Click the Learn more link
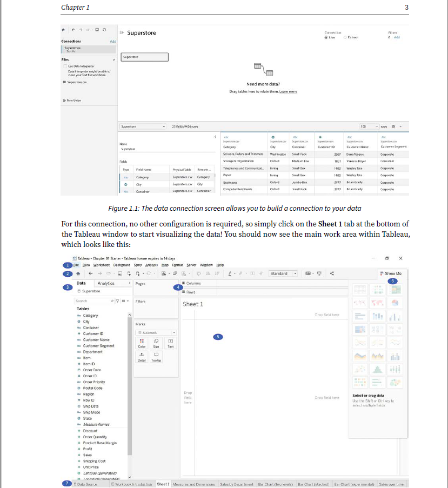Viewport: 448px width, 488px height. (288, 91)
